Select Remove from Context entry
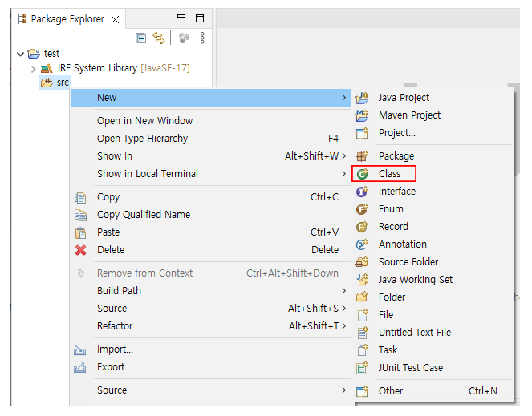The height and width of the screenshot is (416, 532). point(211,273)
